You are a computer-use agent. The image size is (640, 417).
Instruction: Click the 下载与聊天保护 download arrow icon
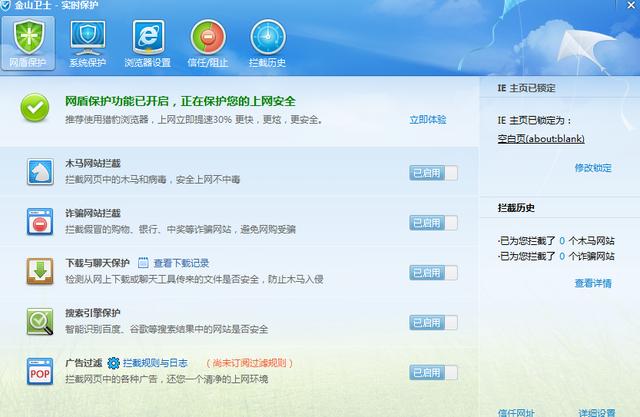coord(40,271)
